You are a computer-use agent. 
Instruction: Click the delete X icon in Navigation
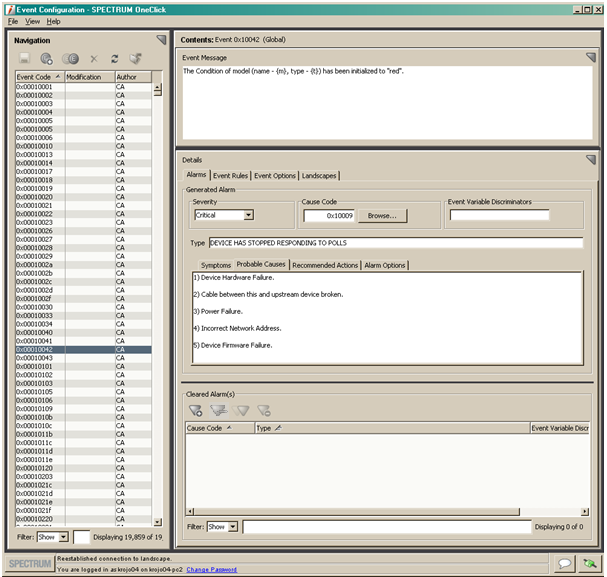[94, 59]
